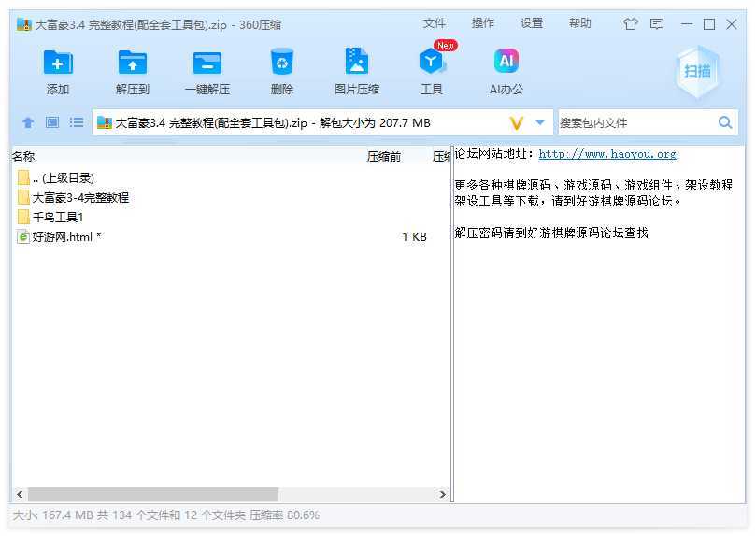Click the feedback message icon in the title bar

(657, 24)
